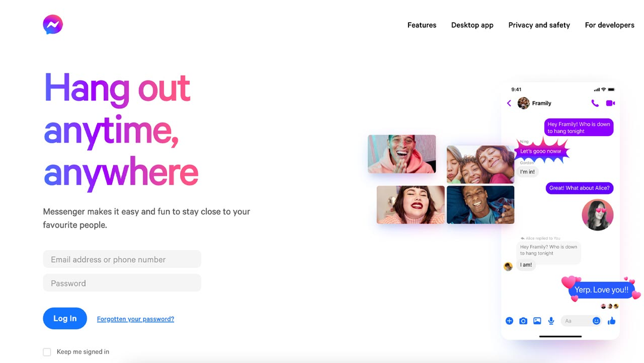Viewport: 644px width, 363px height.
Task: Tap the microphone icon in chat bar
Action: pyautogui.click(x=551, y=321)
